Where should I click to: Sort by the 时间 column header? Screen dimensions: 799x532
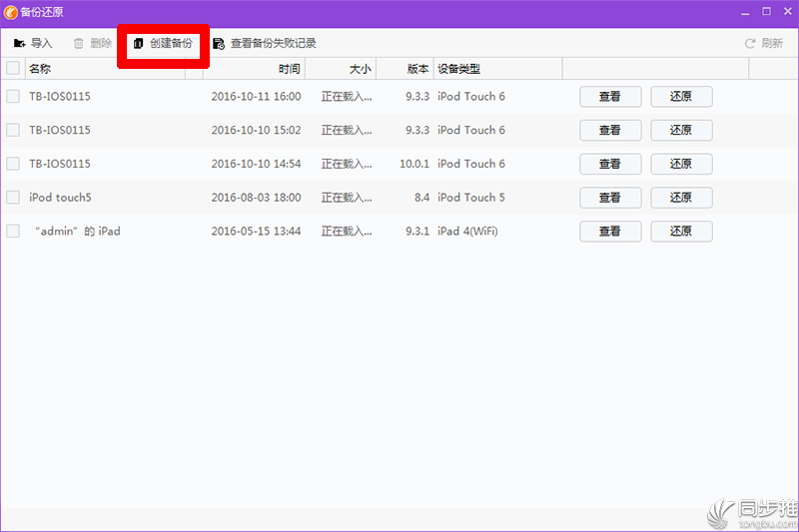point(254,69)
